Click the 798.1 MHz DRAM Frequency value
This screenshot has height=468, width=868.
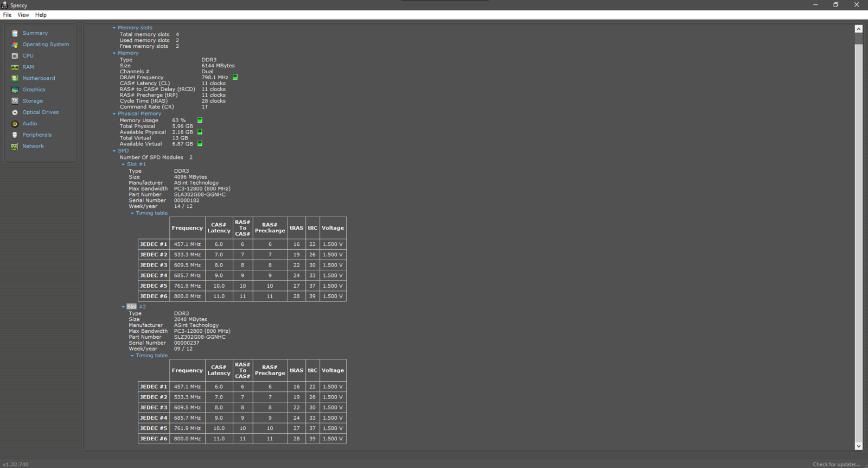[215, 77]
